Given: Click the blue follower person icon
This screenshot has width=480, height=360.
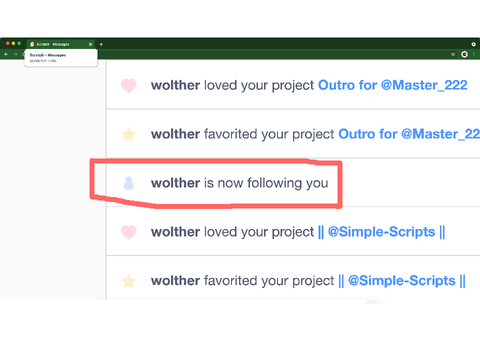Looking at the screenshot, I should click(129, 183).
